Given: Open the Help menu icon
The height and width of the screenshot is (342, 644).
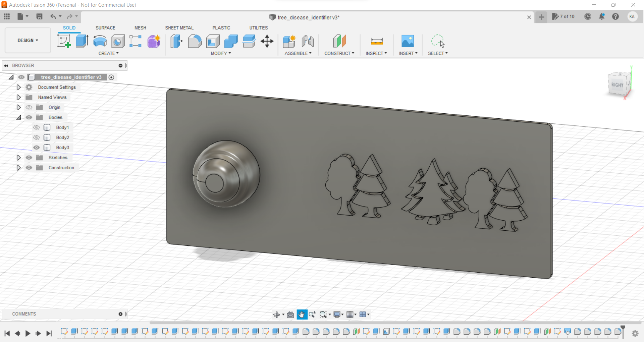Looking at the screenshot, I should 615,16.
